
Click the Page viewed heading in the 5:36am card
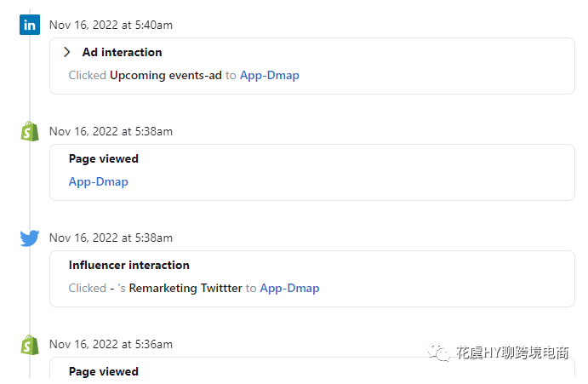103,371
